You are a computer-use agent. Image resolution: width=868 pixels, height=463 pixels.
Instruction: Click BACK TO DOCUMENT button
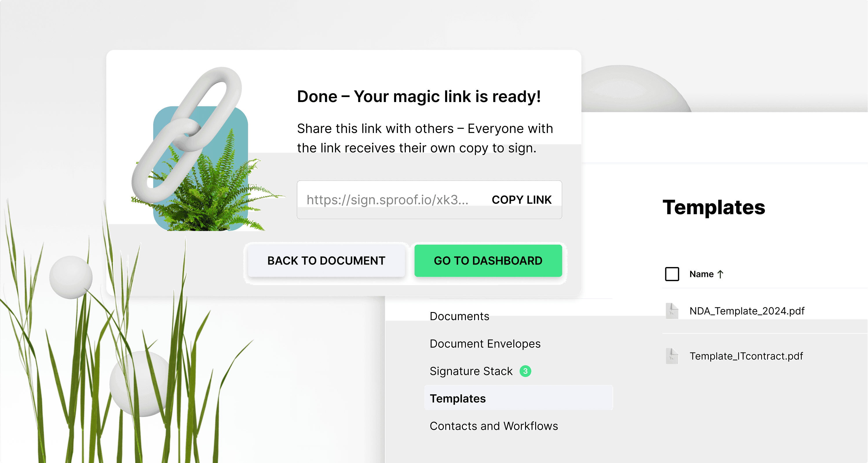coord(326,260)
